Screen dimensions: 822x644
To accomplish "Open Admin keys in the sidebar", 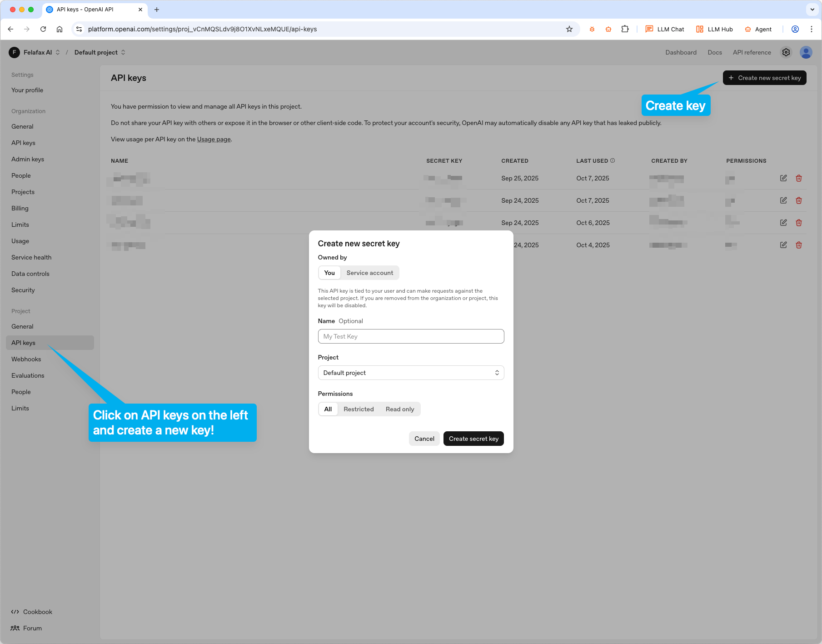I will (x=28, y=159).
